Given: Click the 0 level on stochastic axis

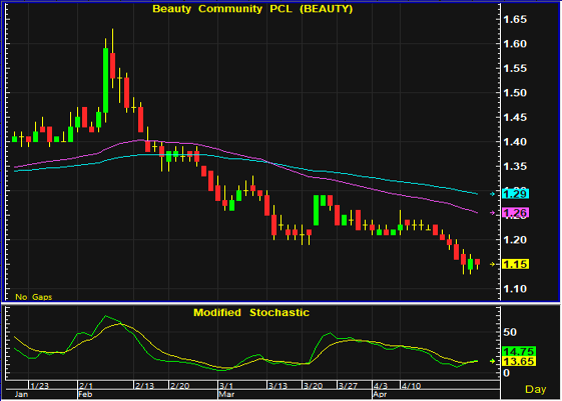Looking at the screenshot, I should [x=506, y=373].
